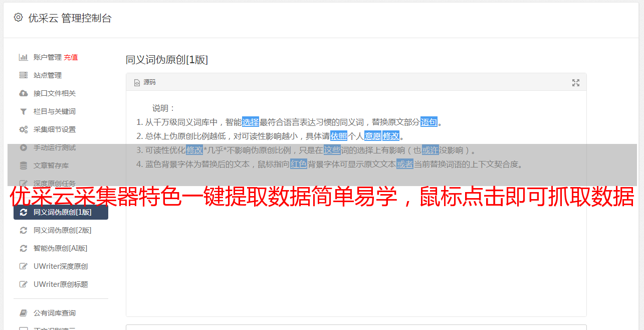Click the 栏目与关键词 filter icon

tap(23, 111)
